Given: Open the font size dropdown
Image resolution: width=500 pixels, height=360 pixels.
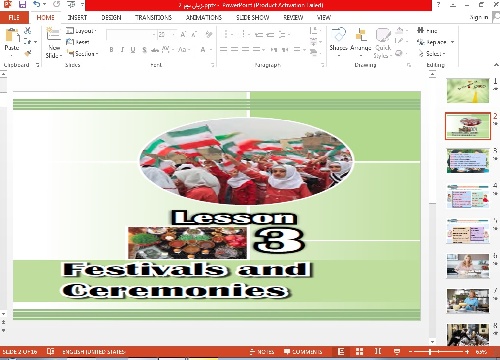Looking at the screenshot, I should (167, 34).
